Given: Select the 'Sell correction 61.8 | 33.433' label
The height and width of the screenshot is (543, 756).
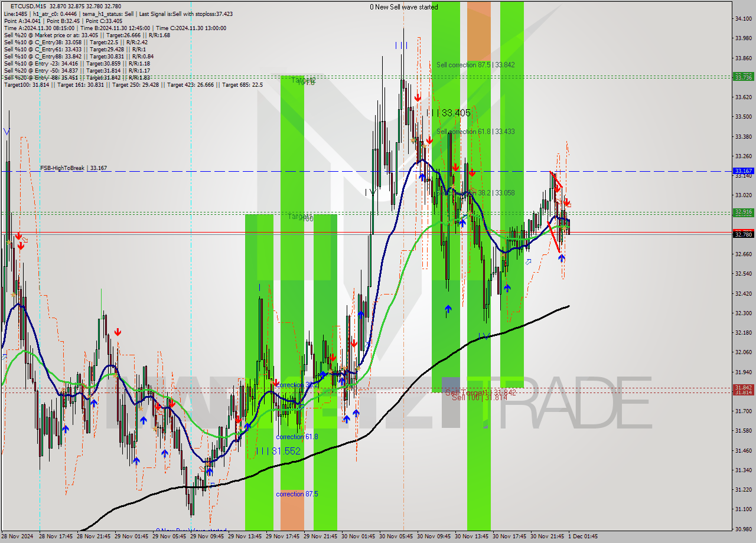Looking at the screenshot, I should [x=475, y=132].
